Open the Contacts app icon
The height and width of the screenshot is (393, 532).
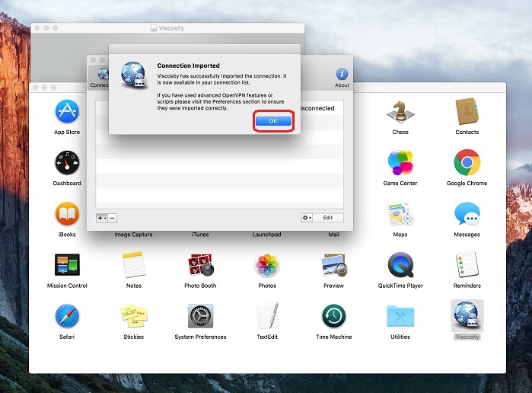[467, 112]
